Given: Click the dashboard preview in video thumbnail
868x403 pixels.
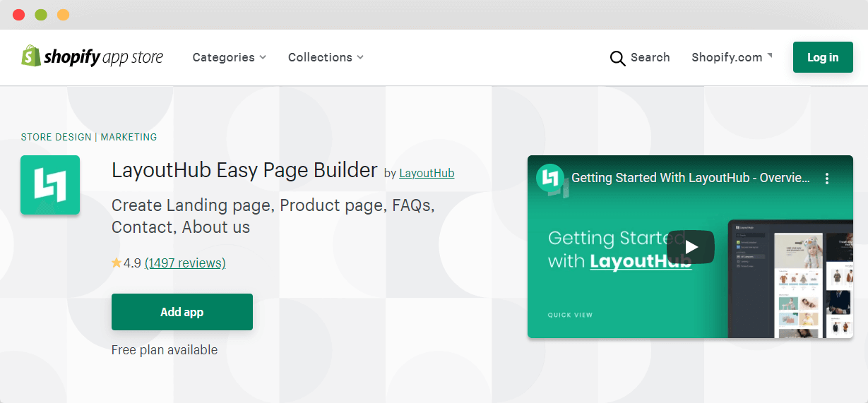Looking at the screenshot, I should (790, 279).
